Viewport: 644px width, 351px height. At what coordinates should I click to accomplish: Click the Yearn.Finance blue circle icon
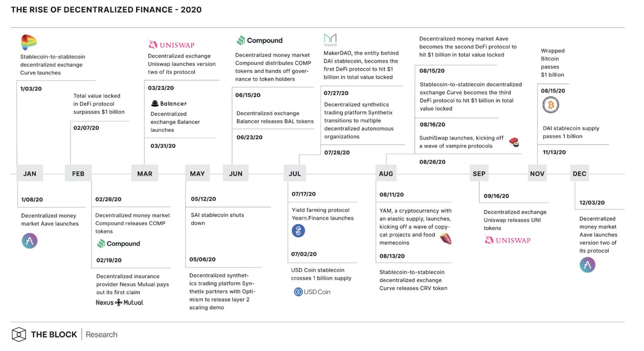point(298,231)
